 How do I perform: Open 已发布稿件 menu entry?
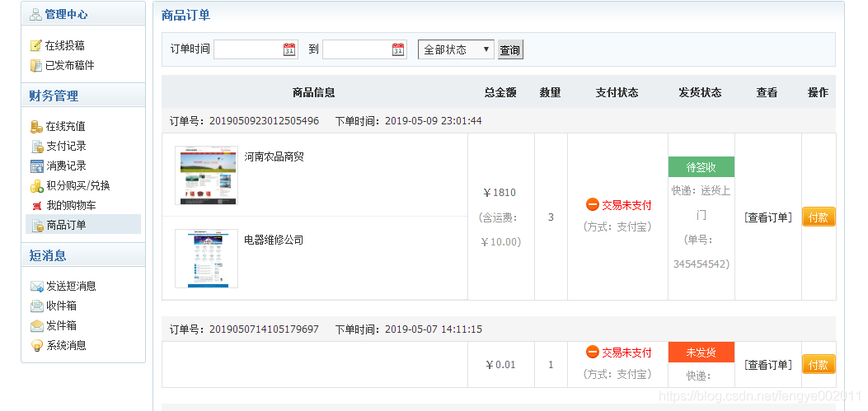click(x=70, y=65)
